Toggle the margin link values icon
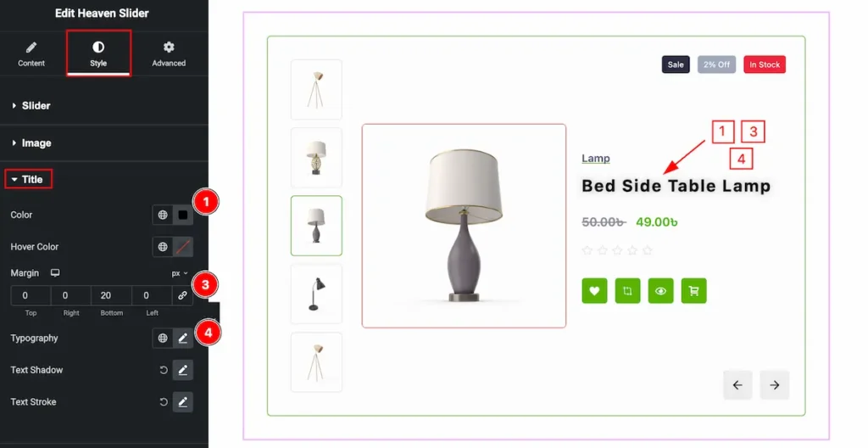This screenshot has height=448, width=868. click(182, 295)
